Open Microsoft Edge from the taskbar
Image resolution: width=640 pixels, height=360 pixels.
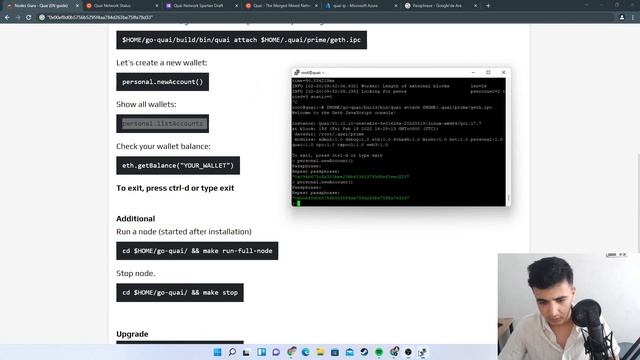tap(305, 352)
